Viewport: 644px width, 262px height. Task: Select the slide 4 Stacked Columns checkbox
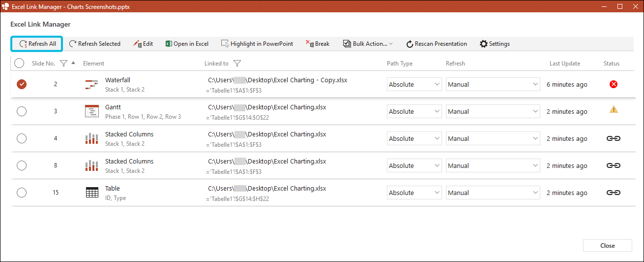pos(22,138)
